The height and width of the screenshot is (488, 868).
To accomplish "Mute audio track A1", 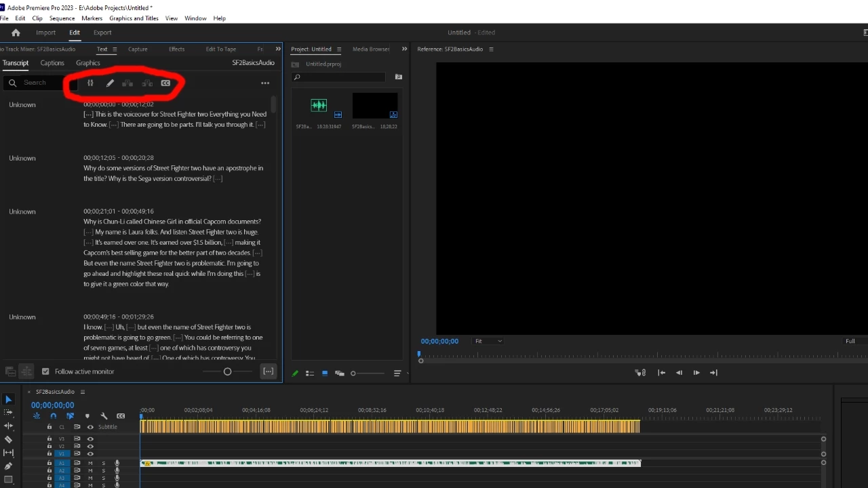I will [x=90, y=464].
